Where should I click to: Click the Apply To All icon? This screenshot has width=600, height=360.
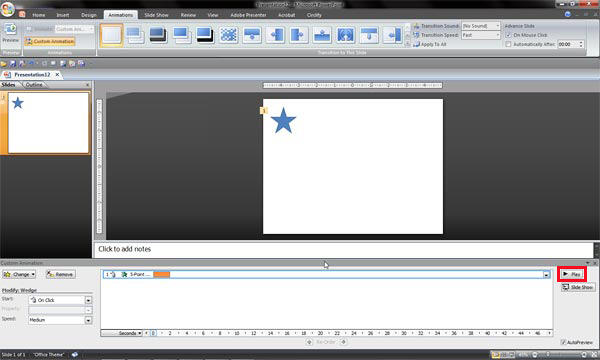[416, 44]
